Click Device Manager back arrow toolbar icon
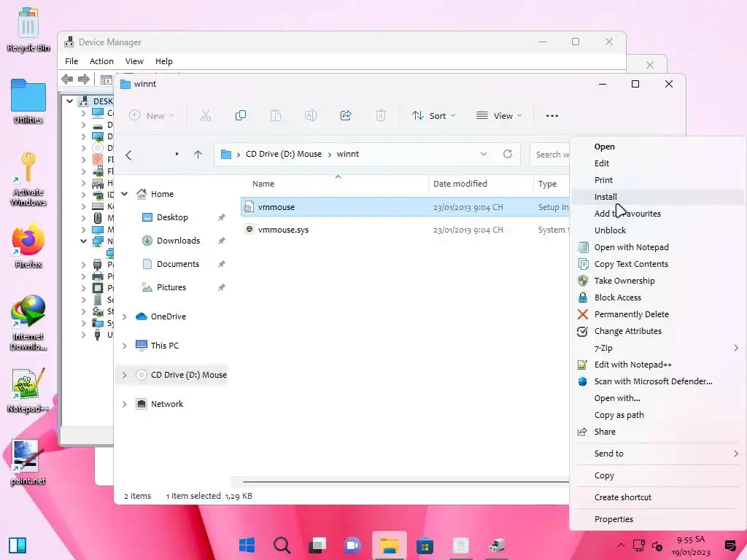The height and width of the screenshot is (560, 747). pos(67,79)
